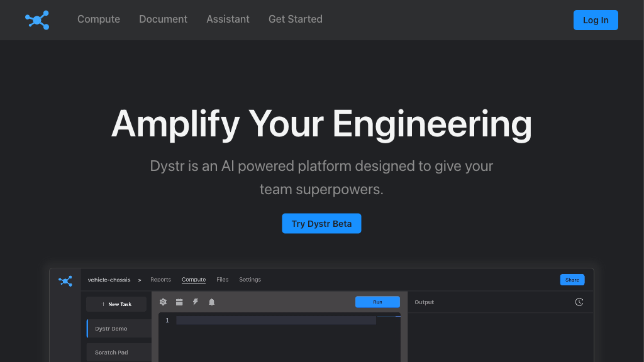Select the Settings tab in the project nav
Screen dimensions: 644x362
pos(250,280)
